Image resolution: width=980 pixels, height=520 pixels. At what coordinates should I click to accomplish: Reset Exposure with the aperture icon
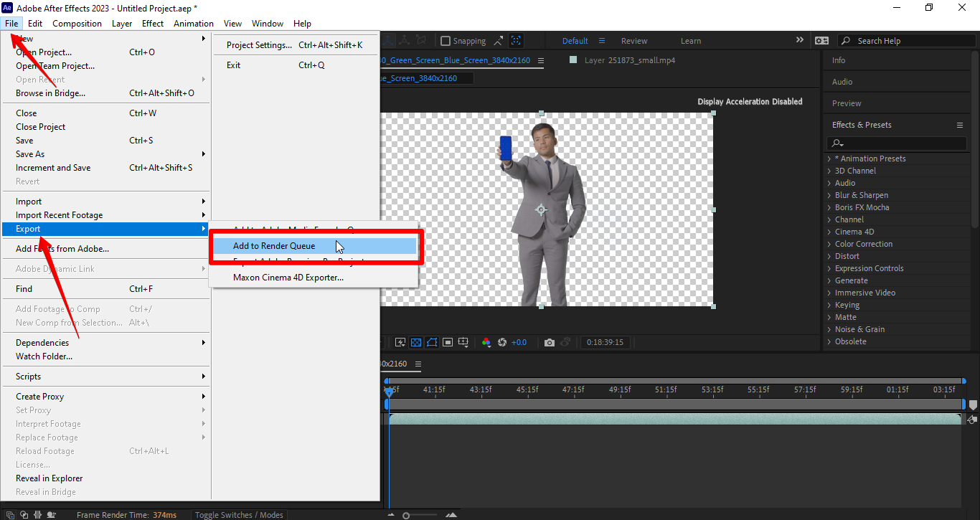tap(502, 342)
